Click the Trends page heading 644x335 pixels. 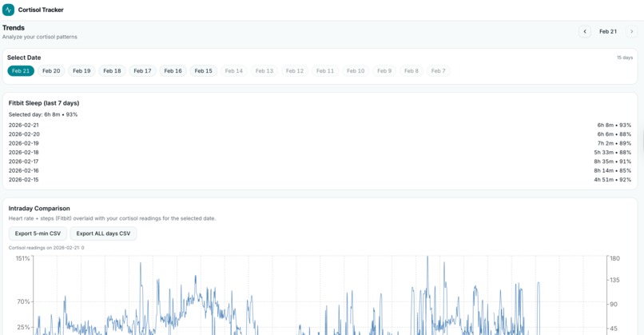tap(14, 27)
